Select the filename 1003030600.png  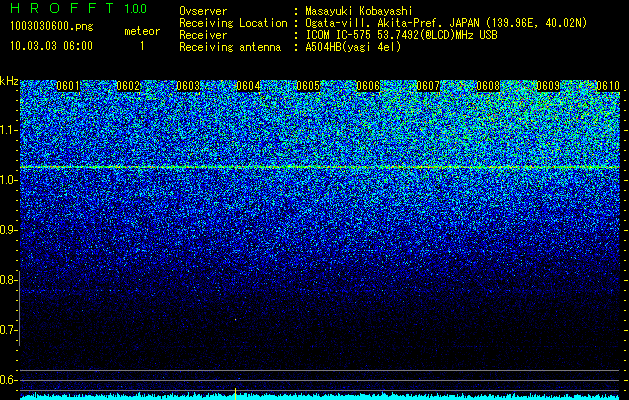pyautogui.click(x=52, y=26)
